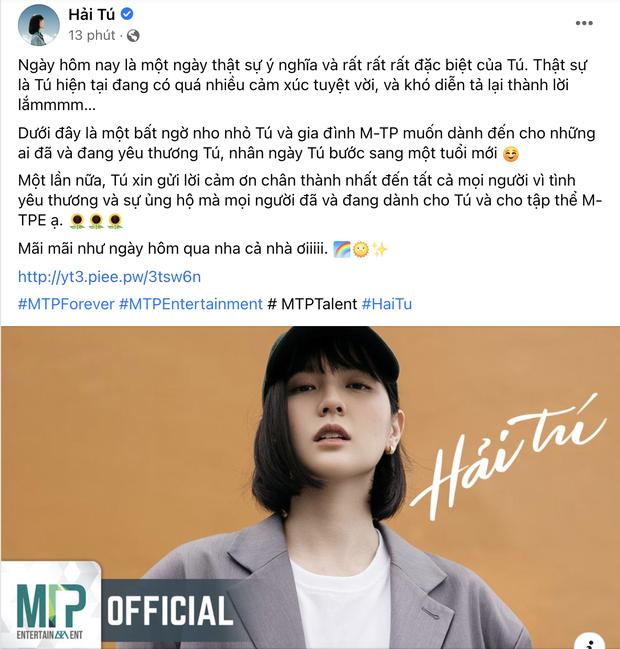Viewport: 620px width, 649px height.
Task: Select the #HaiTu hashtag
Action: [387, 304]
